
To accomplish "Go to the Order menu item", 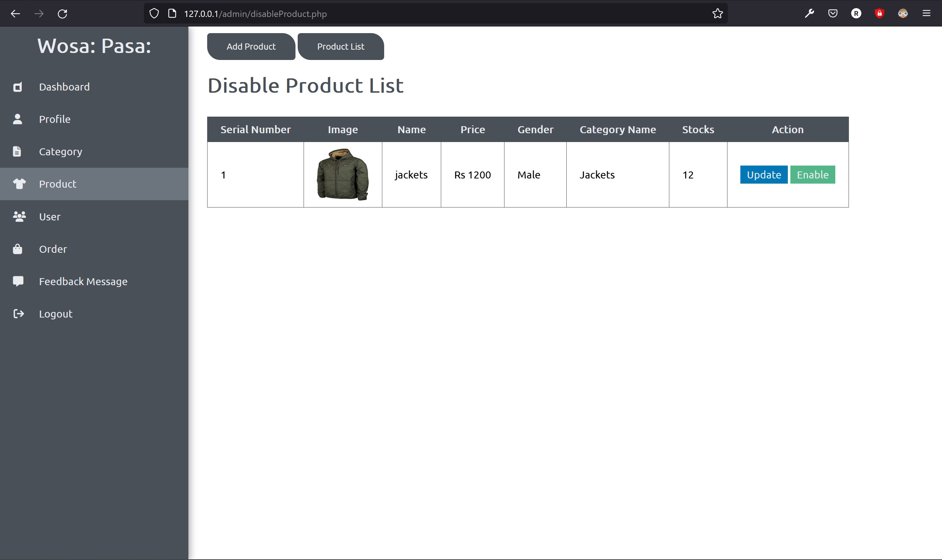I will pos(53,249).
